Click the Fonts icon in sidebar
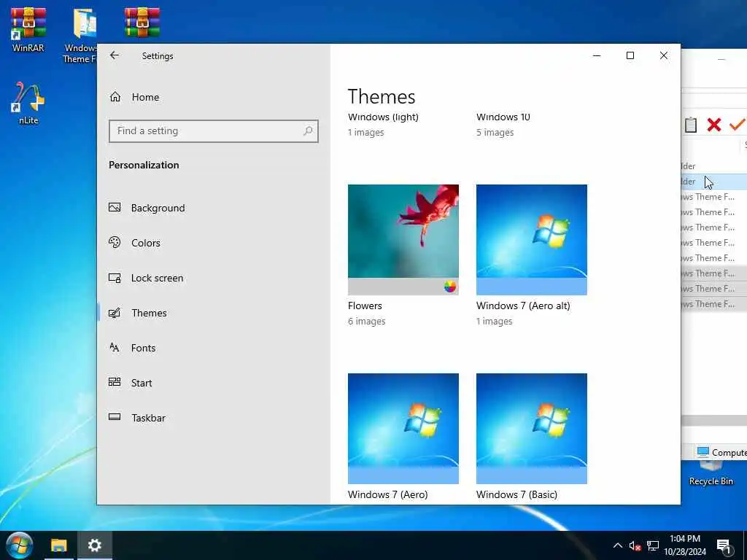The height and width of the screenshot is (560, 747). (x=115, y=347)
